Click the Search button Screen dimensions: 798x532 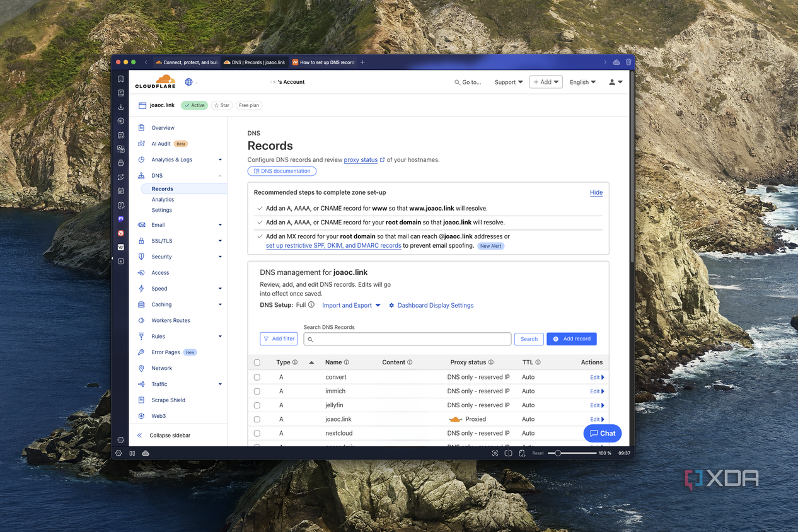pos(529,338)
